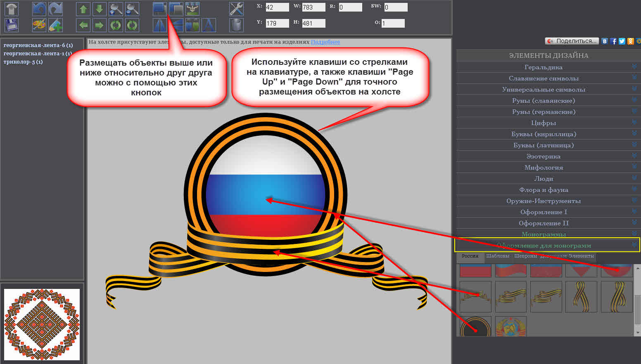Click the blue and green shields icon
This screenshot has width=641, height=364.
(192, 25)
